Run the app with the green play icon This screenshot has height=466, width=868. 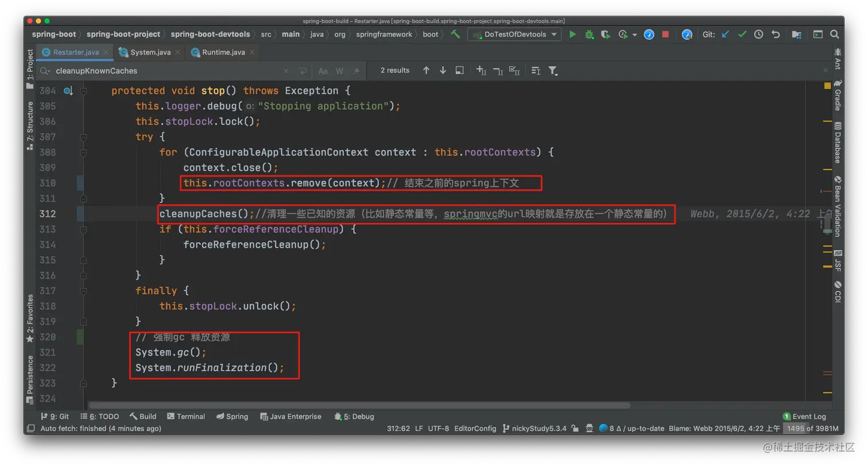click(572, 34)
